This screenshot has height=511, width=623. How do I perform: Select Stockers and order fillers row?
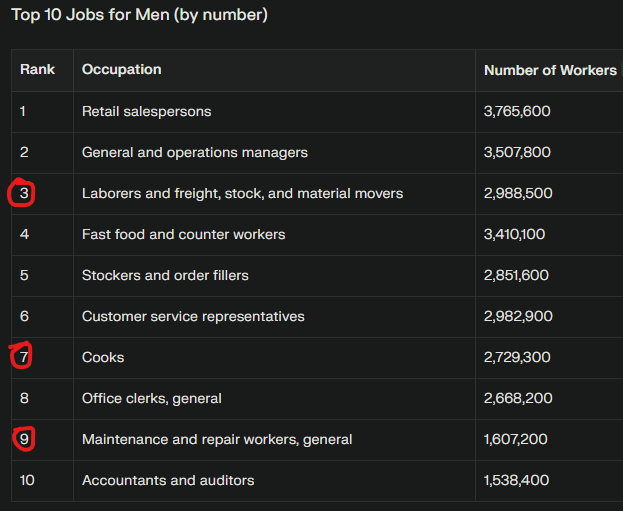317,275
